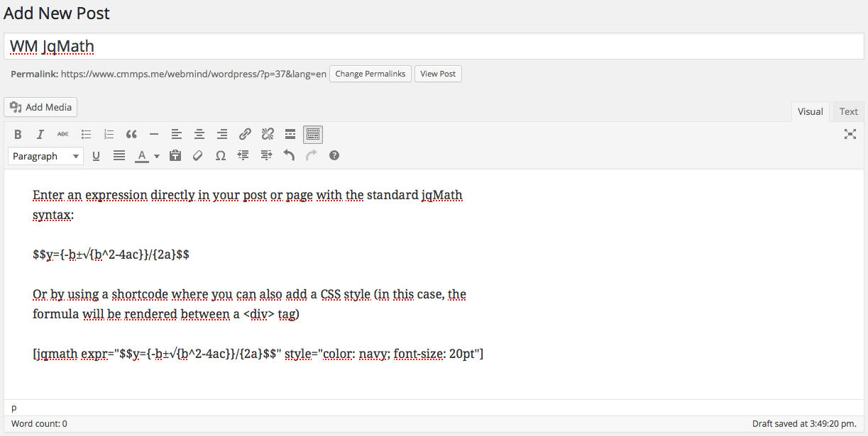
Task: Align text center
Action: coord(199,134)
